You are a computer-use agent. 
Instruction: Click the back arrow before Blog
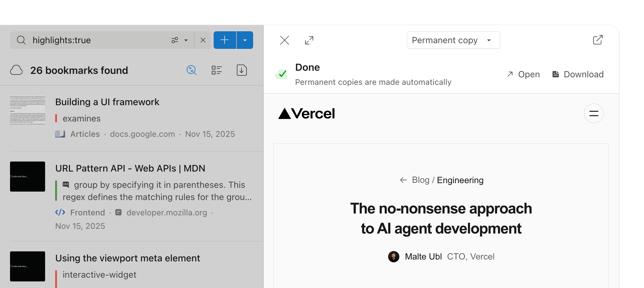403,180
